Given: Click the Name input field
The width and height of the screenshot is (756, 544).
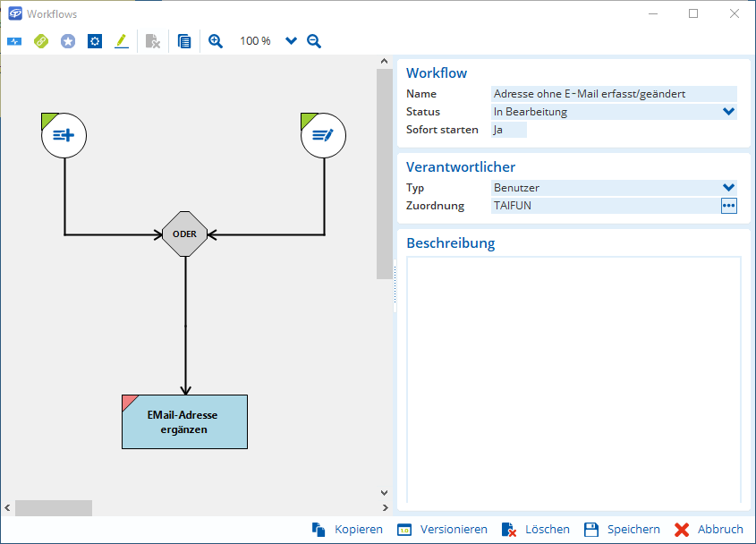Looking at the screenshot, I should click(x=614, y=94).
